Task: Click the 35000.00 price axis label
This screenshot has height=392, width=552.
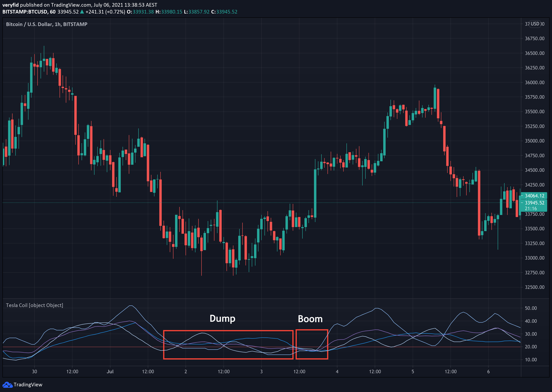Action: point(535,141)
